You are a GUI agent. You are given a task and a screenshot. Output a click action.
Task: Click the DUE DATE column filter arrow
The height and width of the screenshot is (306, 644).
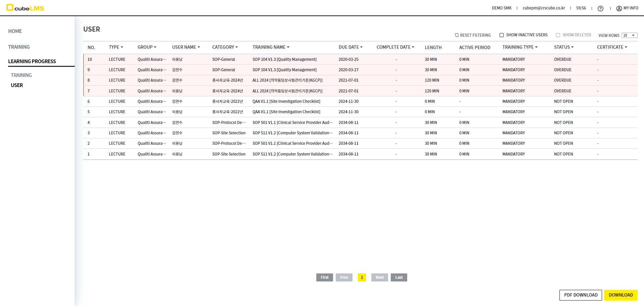(361, 47)
